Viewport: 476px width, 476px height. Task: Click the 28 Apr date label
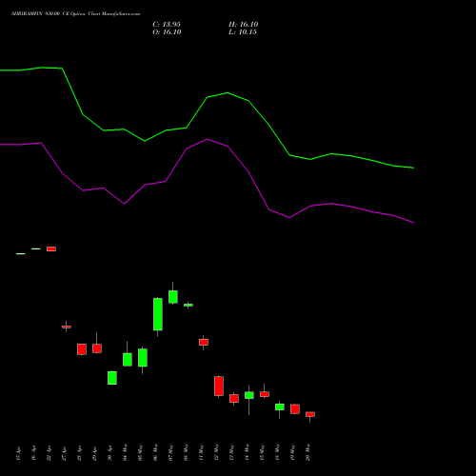point(79,453)
